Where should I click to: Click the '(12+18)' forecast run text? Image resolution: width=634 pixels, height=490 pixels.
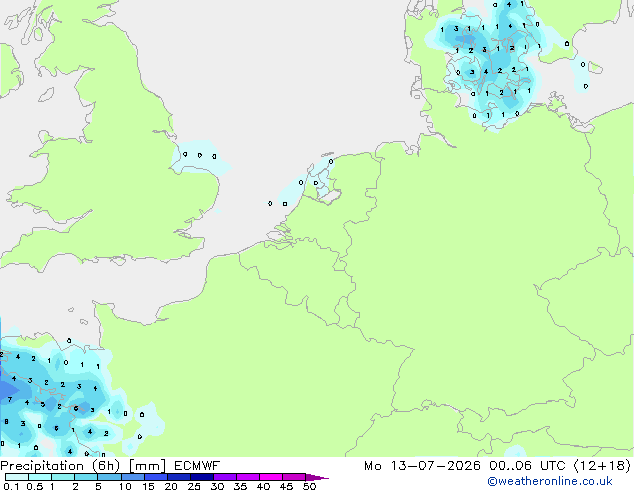(x=602, y=466)
